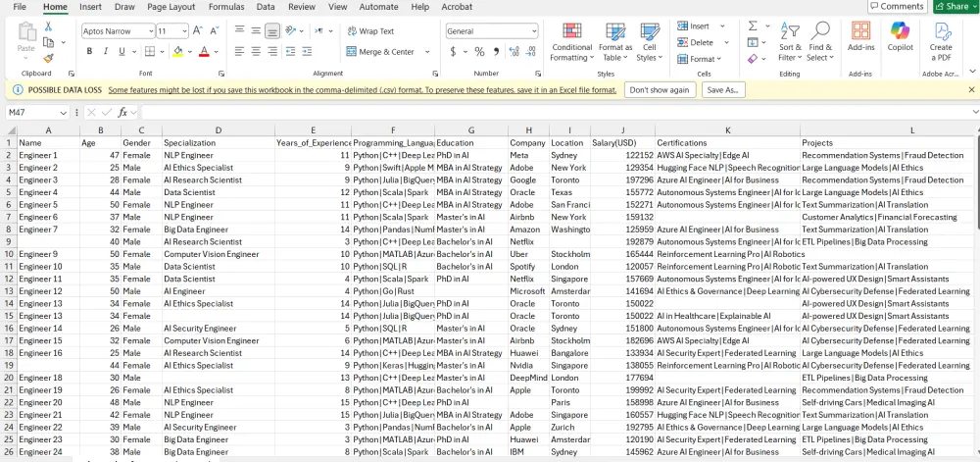Toggle underline formatting
The height and width of the screenshot is (462, 980).
[122, 51]
